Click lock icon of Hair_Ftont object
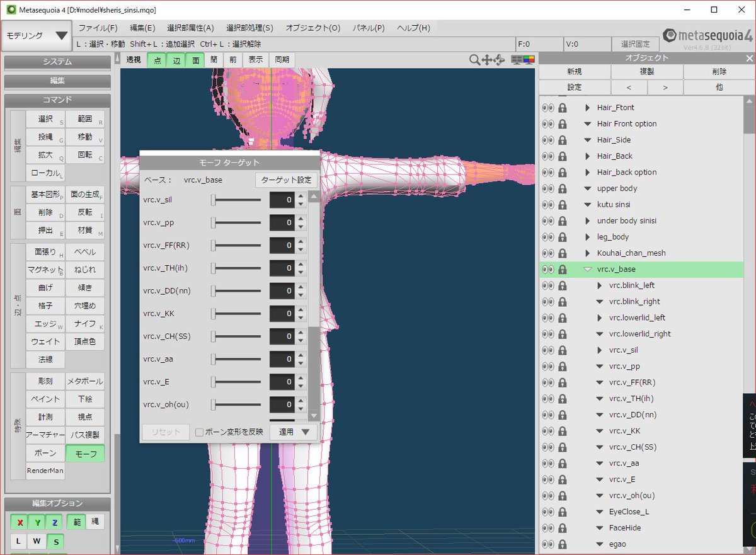 pyautogui.click(x=563, y=108)
